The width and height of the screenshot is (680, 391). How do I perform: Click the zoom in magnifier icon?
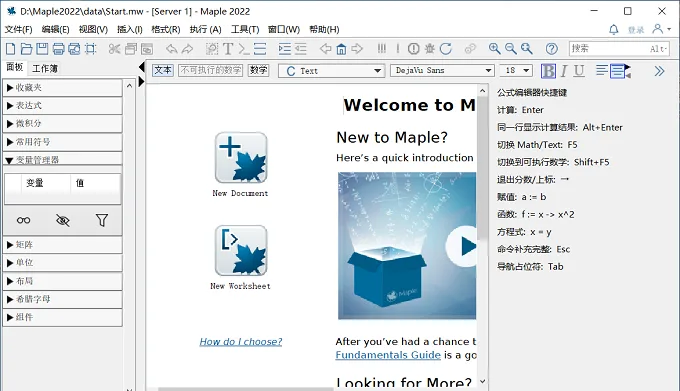pos(494,49)
